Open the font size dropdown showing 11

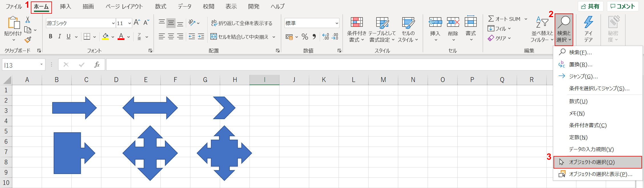point(130,23)
